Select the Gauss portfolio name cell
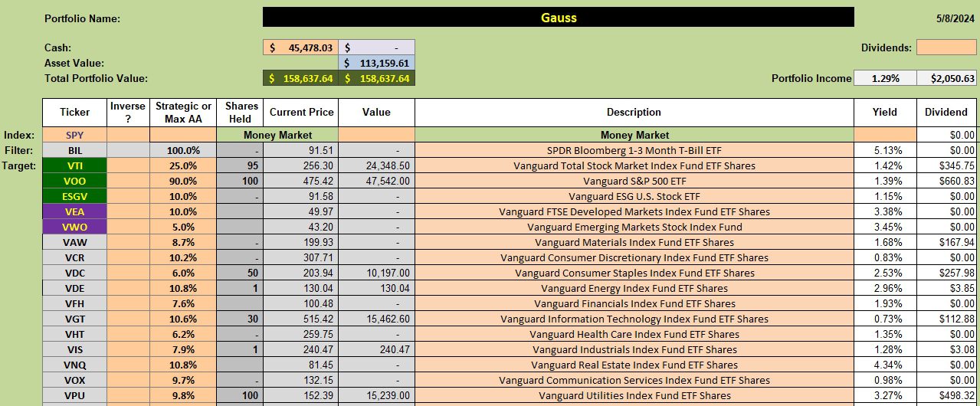Image resolution: width=980 pixels, height=406 pixels. 558,18
